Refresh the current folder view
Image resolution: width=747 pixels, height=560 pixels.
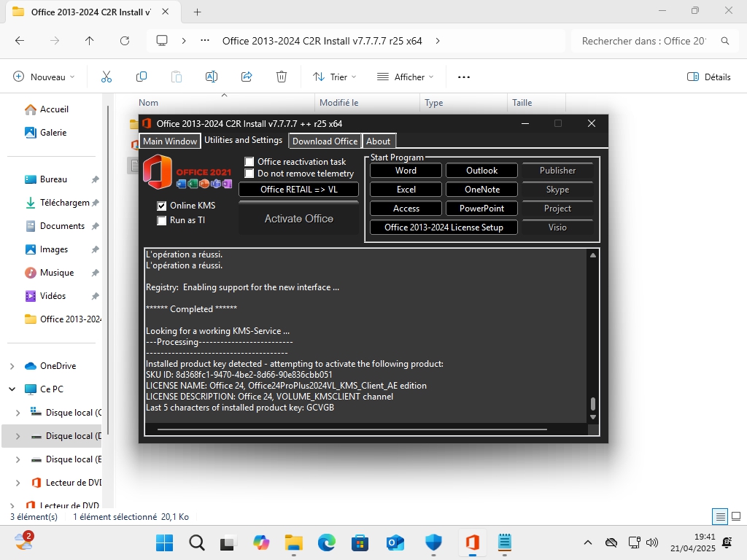pos(125,41)
